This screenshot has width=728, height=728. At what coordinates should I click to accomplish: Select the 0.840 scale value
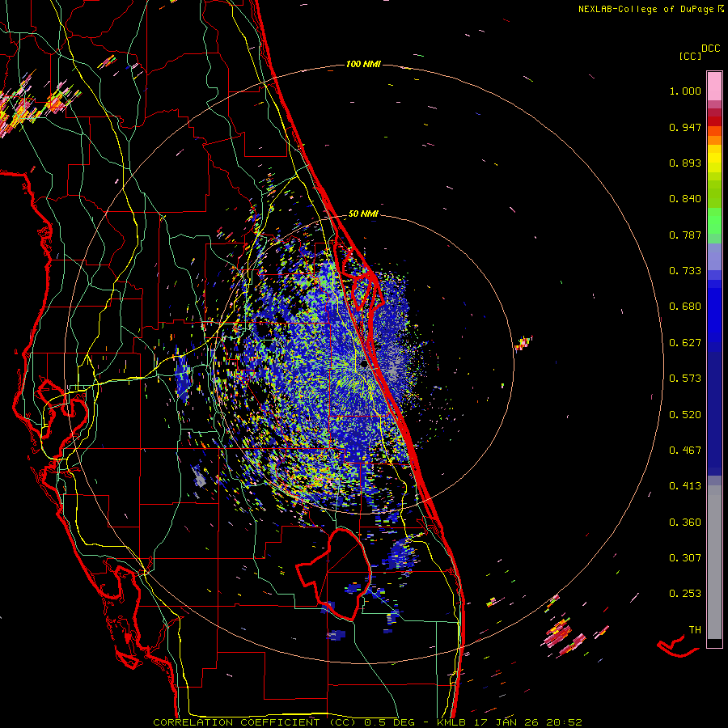coord(685,199)
